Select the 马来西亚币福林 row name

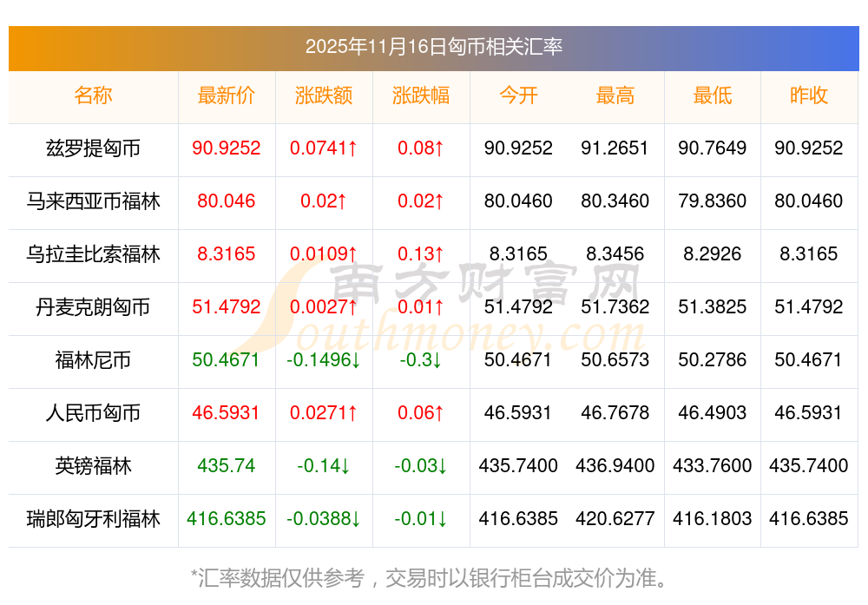click(93, 201)
